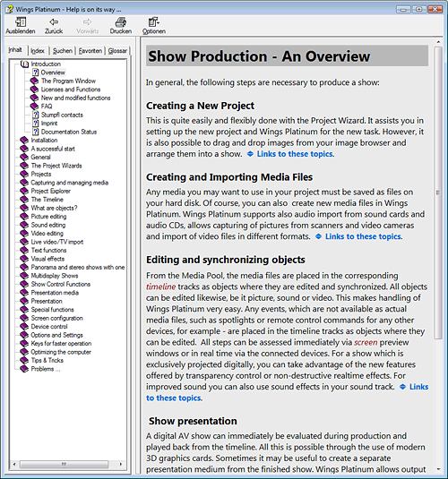
Task: Click the red timeline glossary term
Action: coord(161,287)
